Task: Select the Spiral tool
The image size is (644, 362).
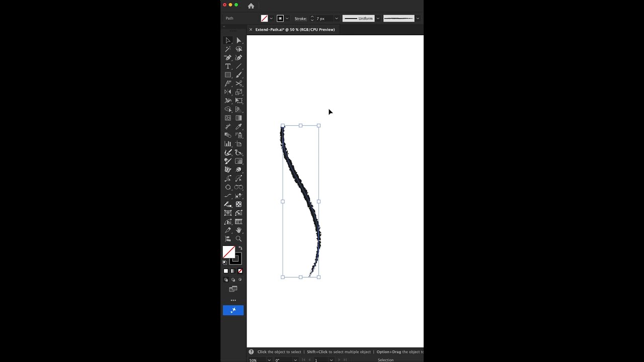Action: click(239, 169)
